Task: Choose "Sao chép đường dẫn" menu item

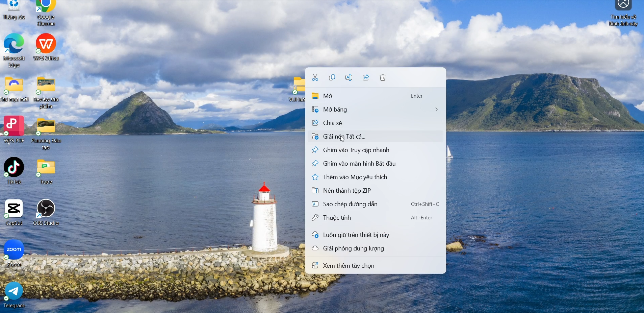Action: pos(350,204)
